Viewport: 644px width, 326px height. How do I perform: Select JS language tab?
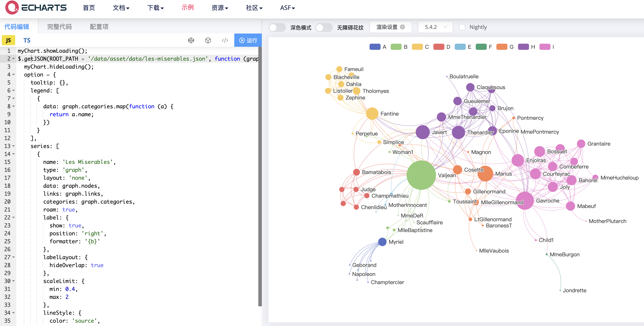9,40
